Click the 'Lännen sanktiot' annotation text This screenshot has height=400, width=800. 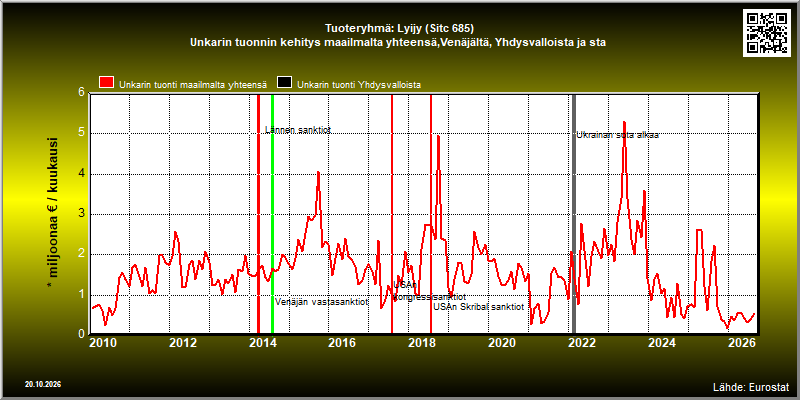pyautogui.click(x=298, y=130)
